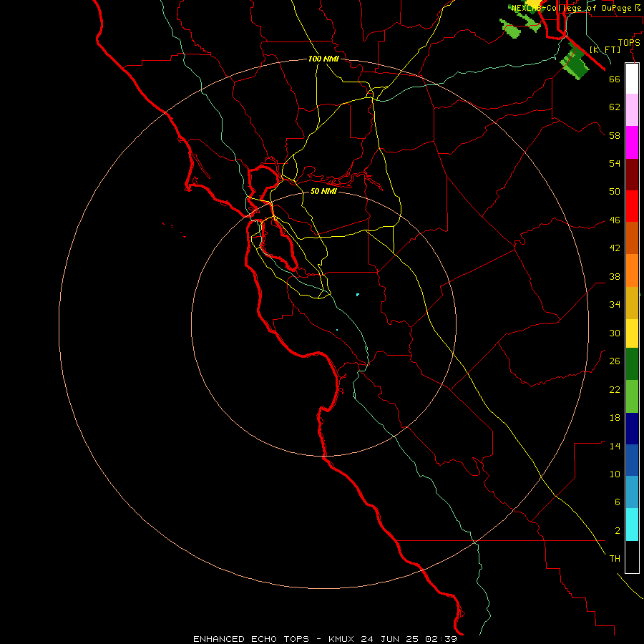Image resolution: width=644 pixels, height=644 pixels.
Task: Click the light green legend swatch
Action: pos(632,396)
